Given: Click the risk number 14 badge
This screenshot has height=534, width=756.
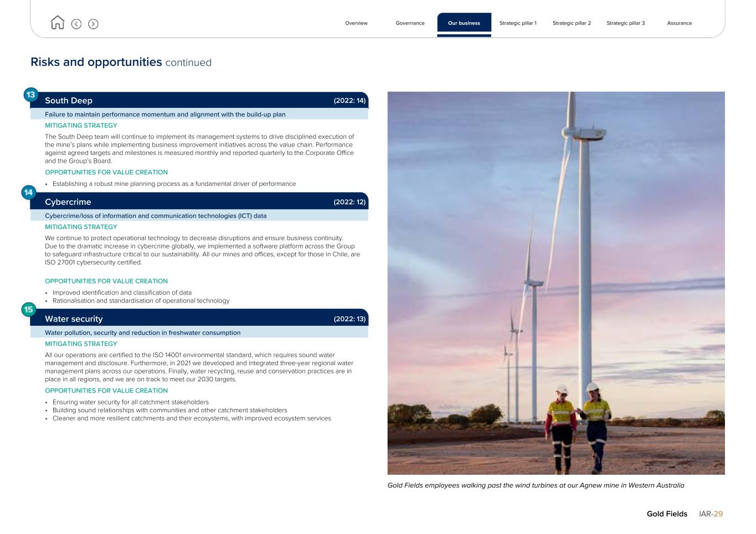Looking at the screenshot, I should click(x=28, y=193).
